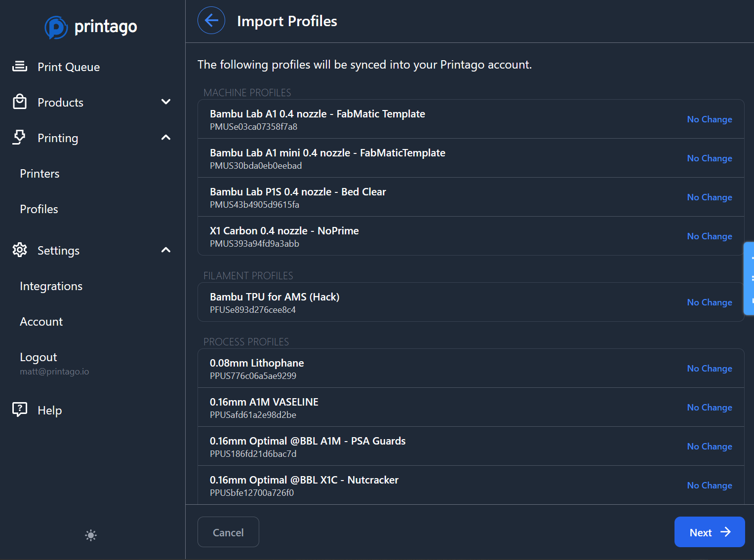The width and height of the screenshot is (754, 560).
Task: Collapse the Settings section chevron
Action: (x=166, y=250)
